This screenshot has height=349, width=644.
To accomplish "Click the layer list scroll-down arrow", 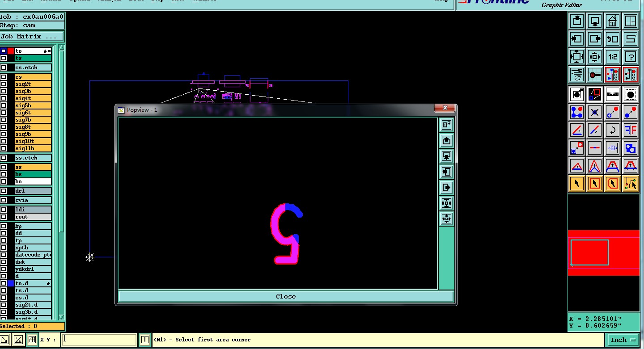I will click(x=61, y=316).
